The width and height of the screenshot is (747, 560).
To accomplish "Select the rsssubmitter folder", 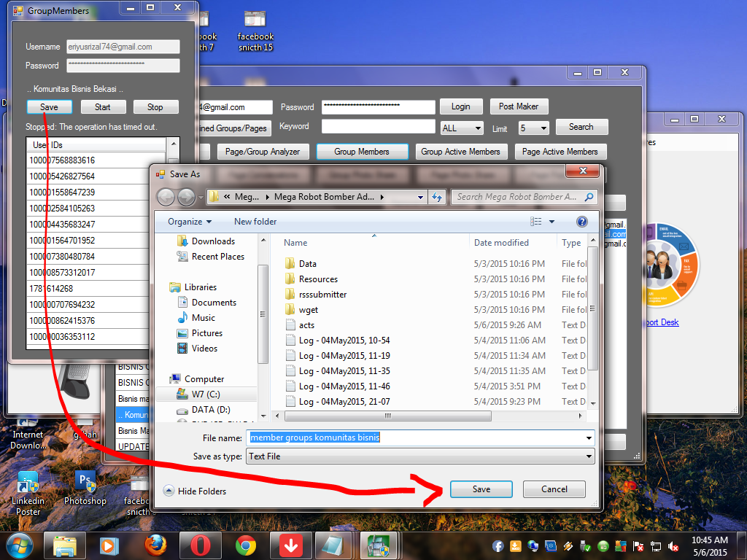I will coord(316,295).
